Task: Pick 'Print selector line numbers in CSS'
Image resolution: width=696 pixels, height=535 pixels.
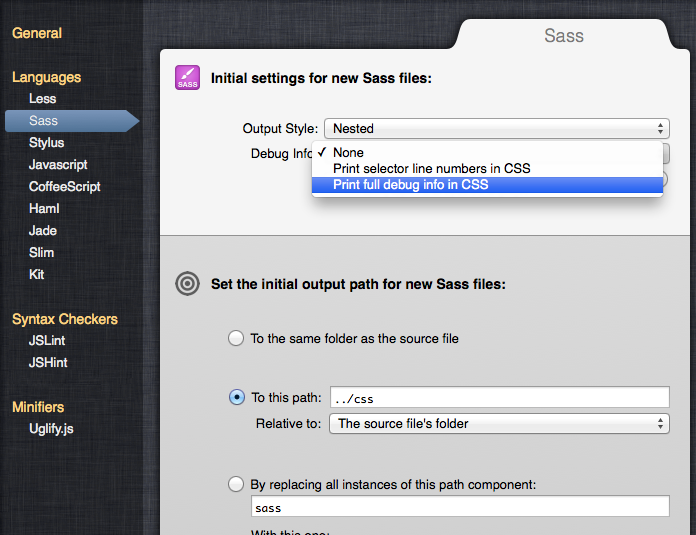Action: point(431,169)
